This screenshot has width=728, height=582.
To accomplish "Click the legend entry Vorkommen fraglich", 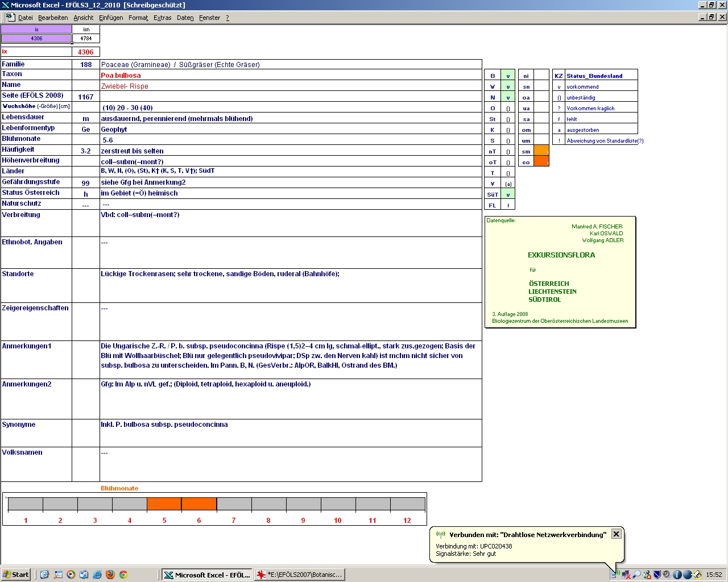I will tap(590, 108).
